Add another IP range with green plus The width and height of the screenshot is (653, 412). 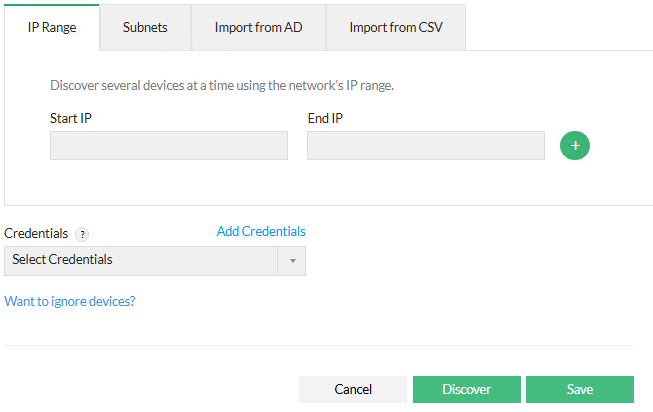click(575, 146)
